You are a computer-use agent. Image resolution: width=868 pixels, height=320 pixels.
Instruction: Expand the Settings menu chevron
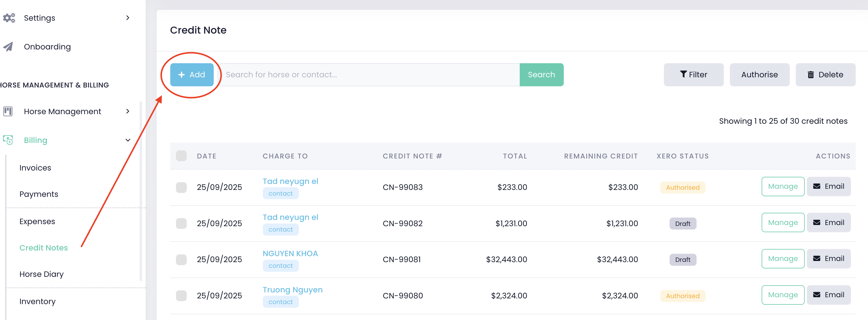[x=127, y=18]
